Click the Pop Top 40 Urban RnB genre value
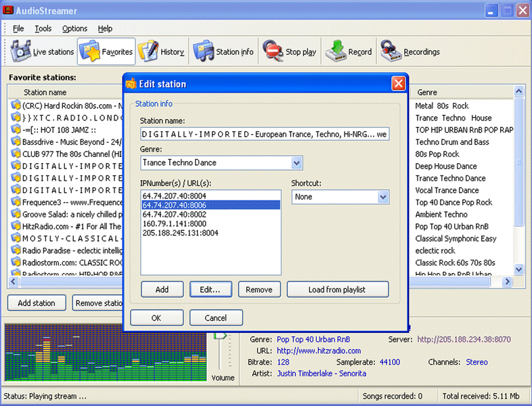Image resolution: width=532 pixels, height=406 pixels. tap(313, 339)
